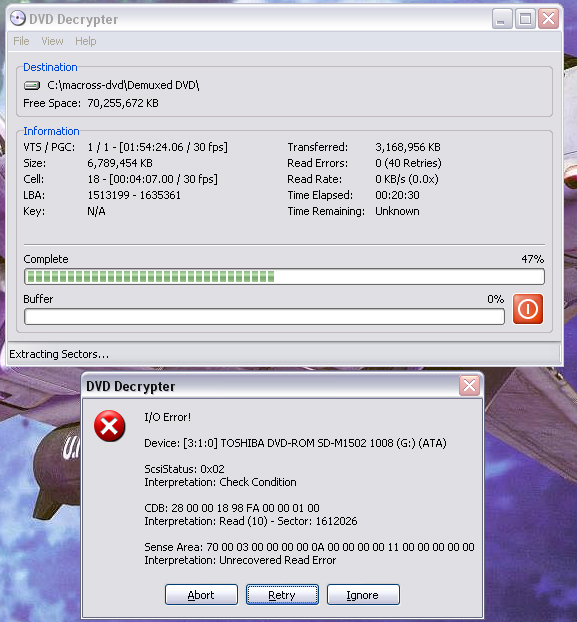
Task: Click the VTS / PGC value 1 / 1
Action: pos(157,147)
